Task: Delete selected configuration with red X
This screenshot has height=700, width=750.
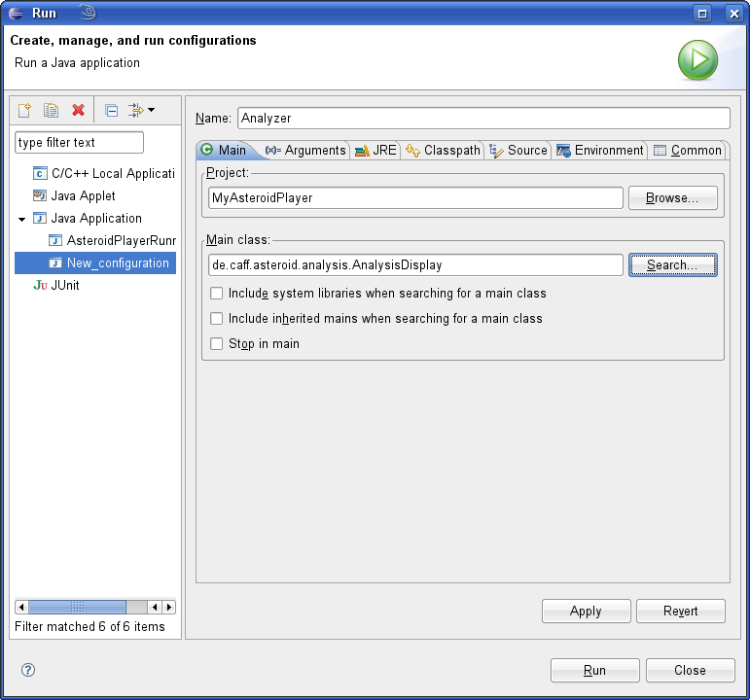Action: [79, 111]
